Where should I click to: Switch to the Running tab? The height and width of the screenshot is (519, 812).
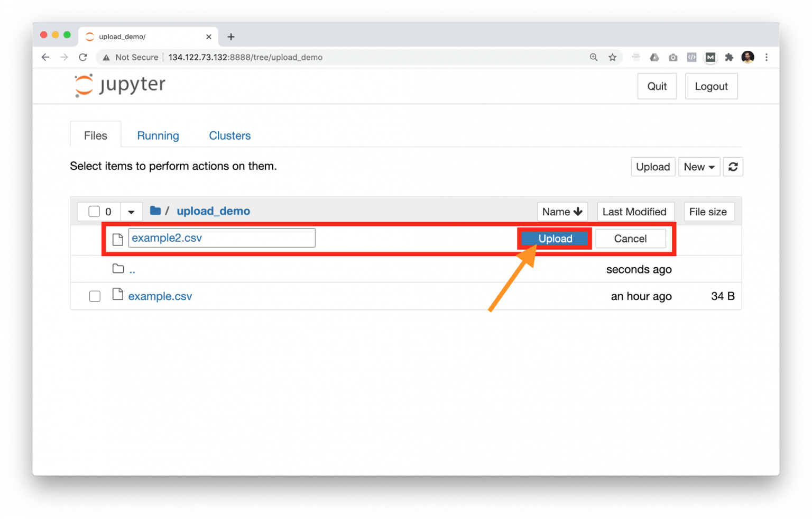tap(158, 135)
